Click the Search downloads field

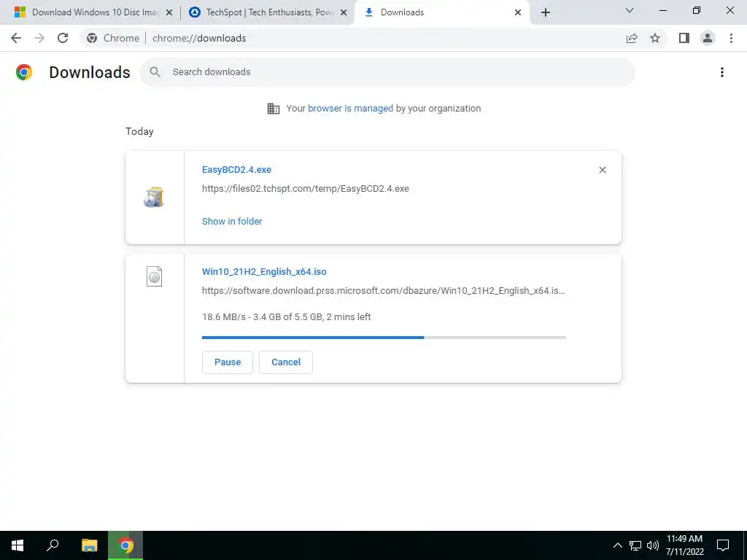pyautogui.click(x=387, y=72)
